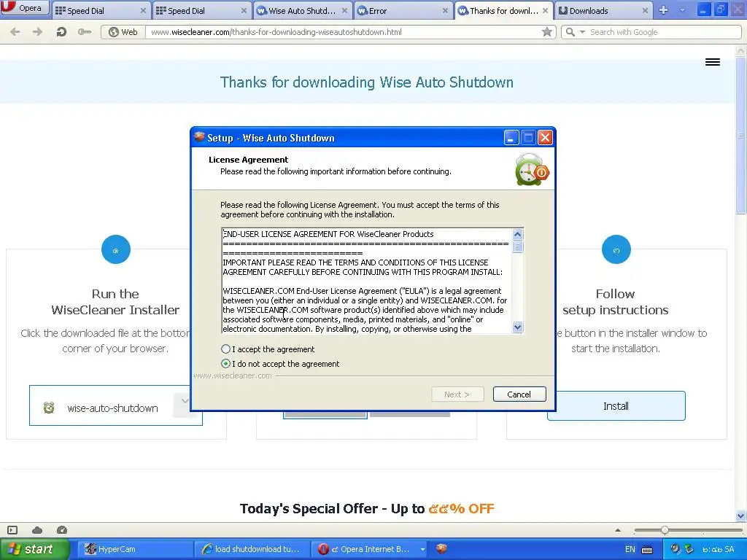This screenshot has width=747, height=560.
Task: Click the EN language indicator
Action: pos(630,549)
